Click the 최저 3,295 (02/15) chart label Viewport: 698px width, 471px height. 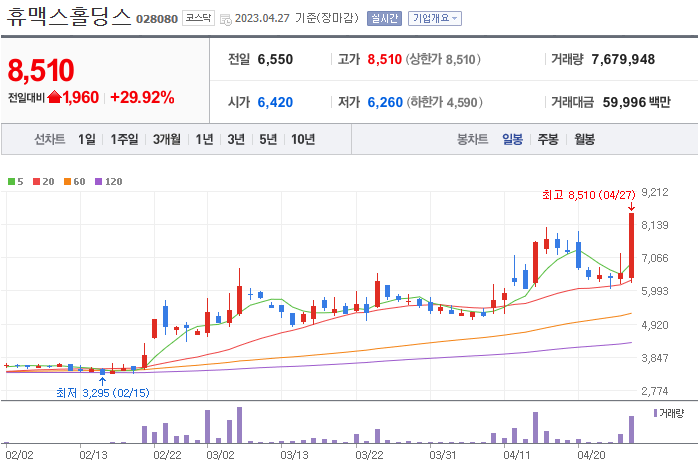pyautogui.click(x=103, y=393)
